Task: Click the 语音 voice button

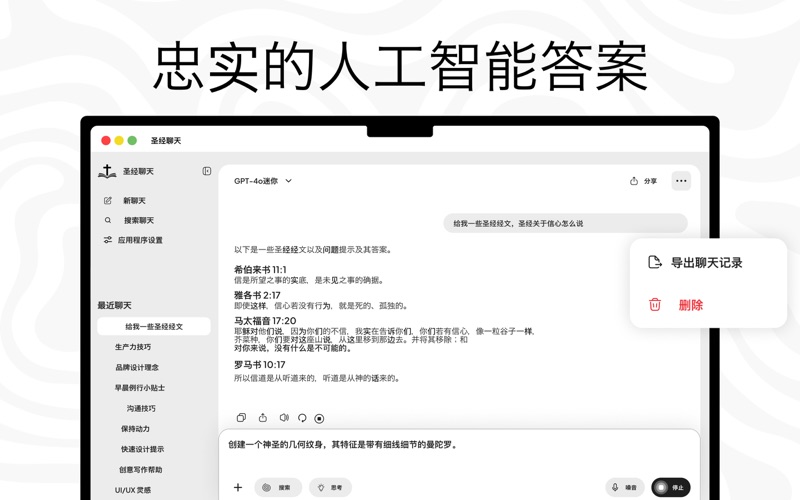Action: coord(625,487)
